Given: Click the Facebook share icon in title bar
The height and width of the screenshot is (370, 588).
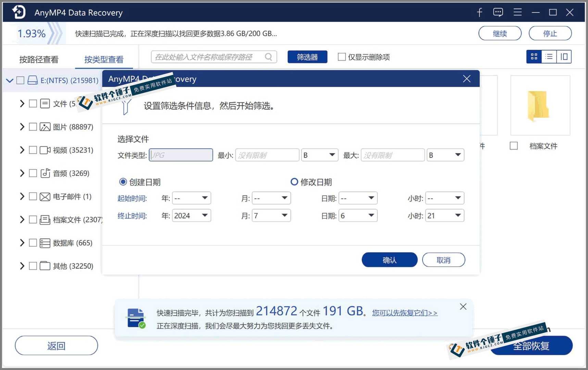Looking at the screenshot, I should click(x=479, y=12).
